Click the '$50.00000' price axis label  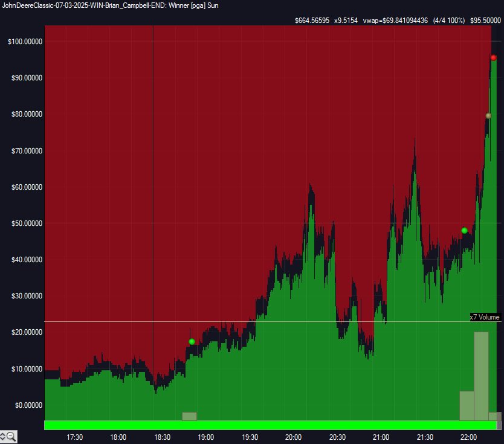click(x=27, y=224)
